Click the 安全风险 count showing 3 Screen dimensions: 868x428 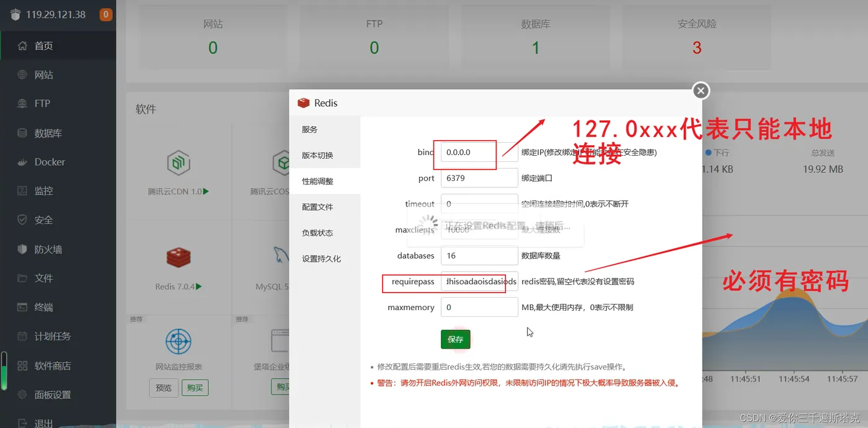(697, 48)
